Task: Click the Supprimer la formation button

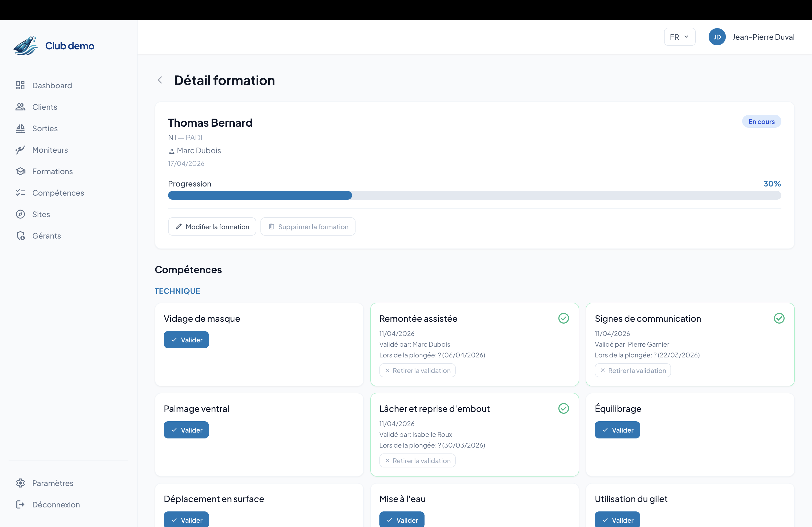Action: click(308, 227)
